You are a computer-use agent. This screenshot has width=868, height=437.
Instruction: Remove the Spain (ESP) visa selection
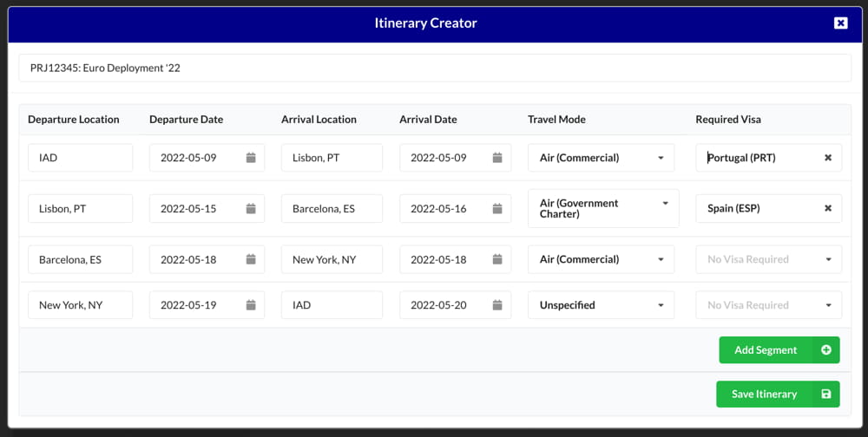827,208
